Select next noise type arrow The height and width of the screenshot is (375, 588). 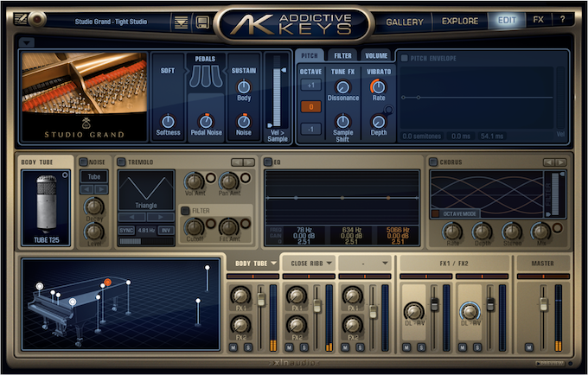101,189
